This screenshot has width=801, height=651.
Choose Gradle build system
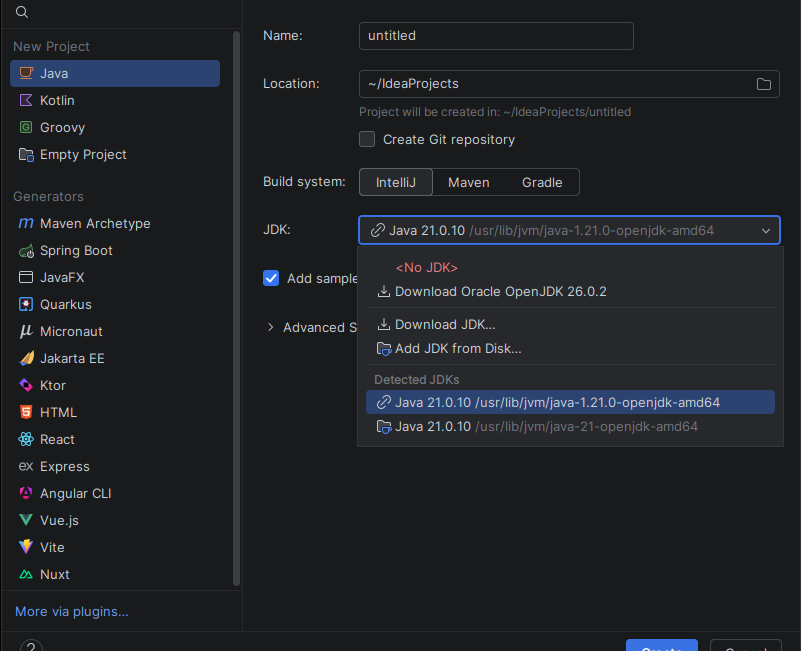point(542,182)
